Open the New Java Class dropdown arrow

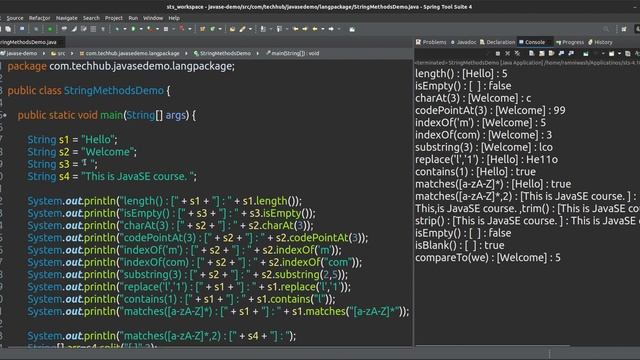(x=220, y=29)
